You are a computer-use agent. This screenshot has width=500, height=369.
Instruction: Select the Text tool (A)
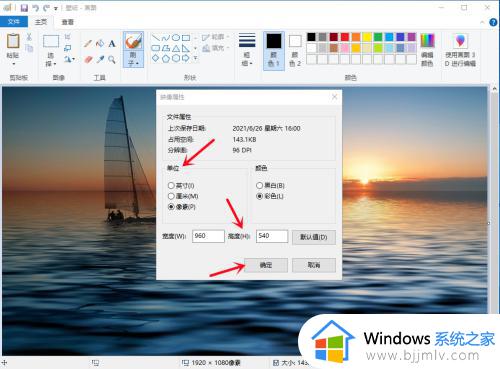coord(112,43)
